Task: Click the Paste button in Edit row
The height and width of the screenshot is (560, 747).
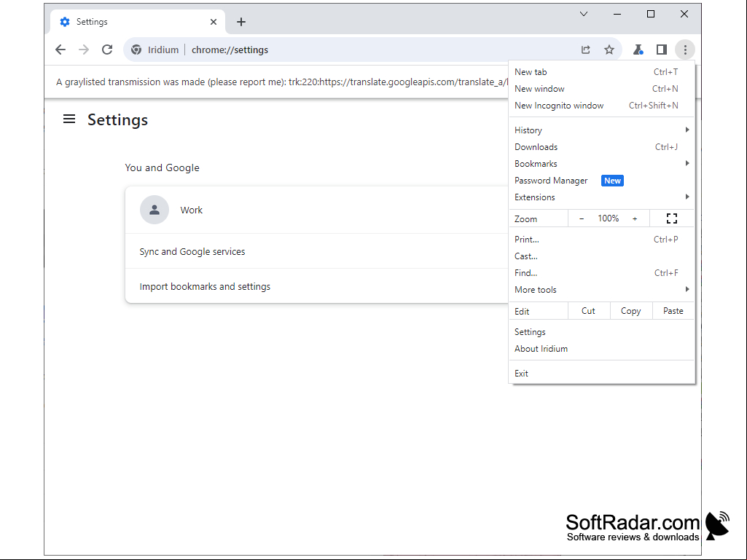Action: [x=673, y=311]
